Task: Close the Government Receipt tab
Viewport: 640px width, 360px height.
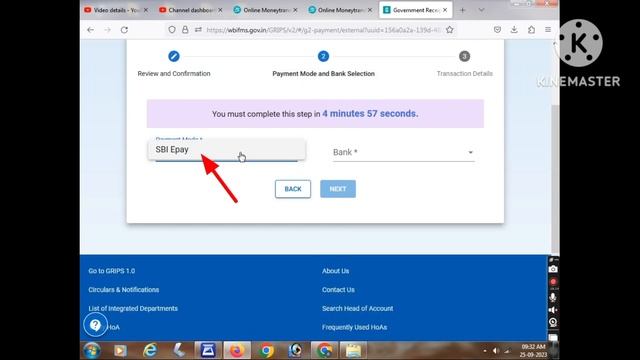Action: tap(445, 10)
